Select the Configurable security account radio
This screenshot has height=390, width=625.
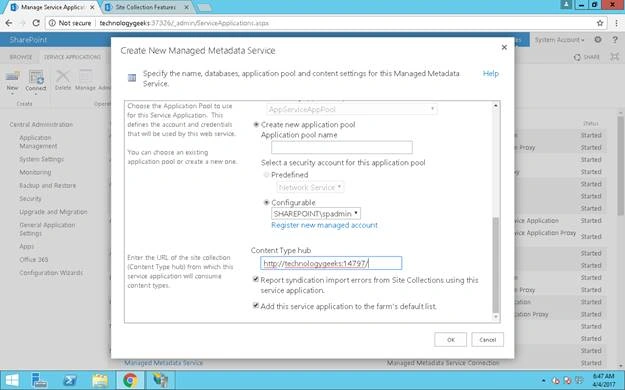pos(266,203)
